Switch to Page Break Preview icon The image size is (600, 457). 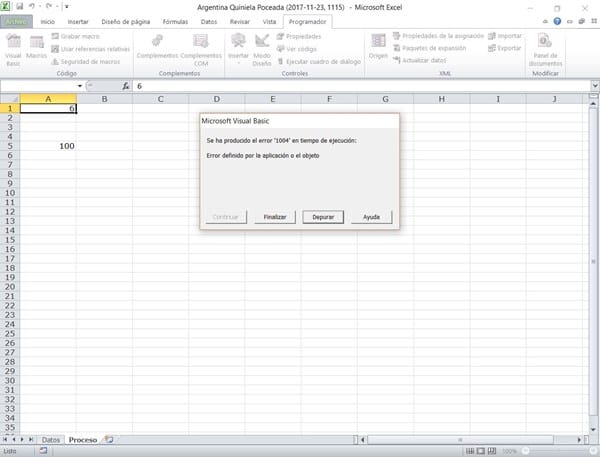pyautogui.click(x=492, y=451)
